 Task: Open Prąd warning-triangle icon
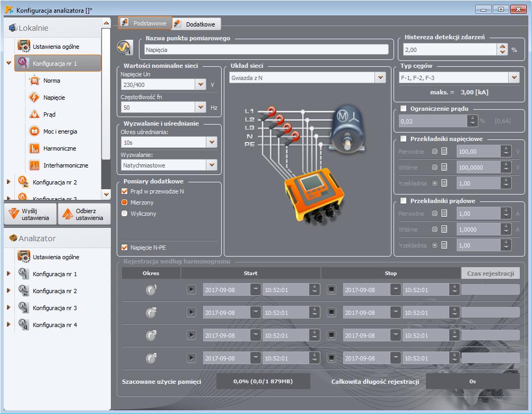pyautogui.click(x=34, y=114)
